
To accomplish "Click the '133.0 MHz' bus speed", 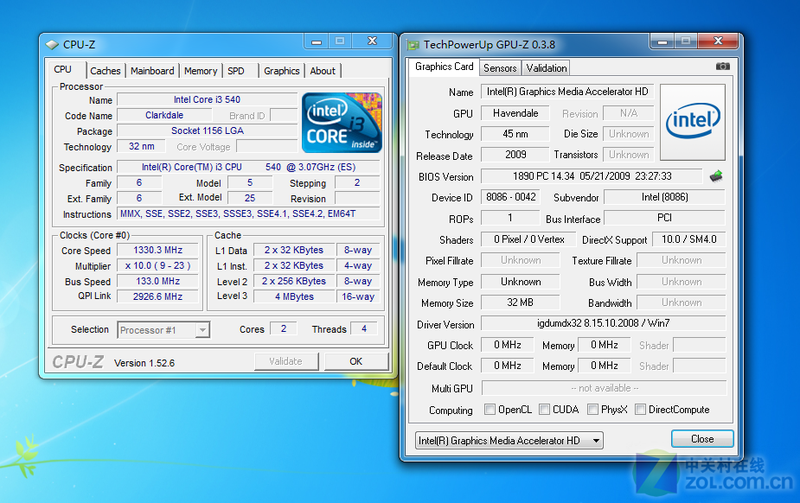I will pyautogui.click(x=158, y=281).
